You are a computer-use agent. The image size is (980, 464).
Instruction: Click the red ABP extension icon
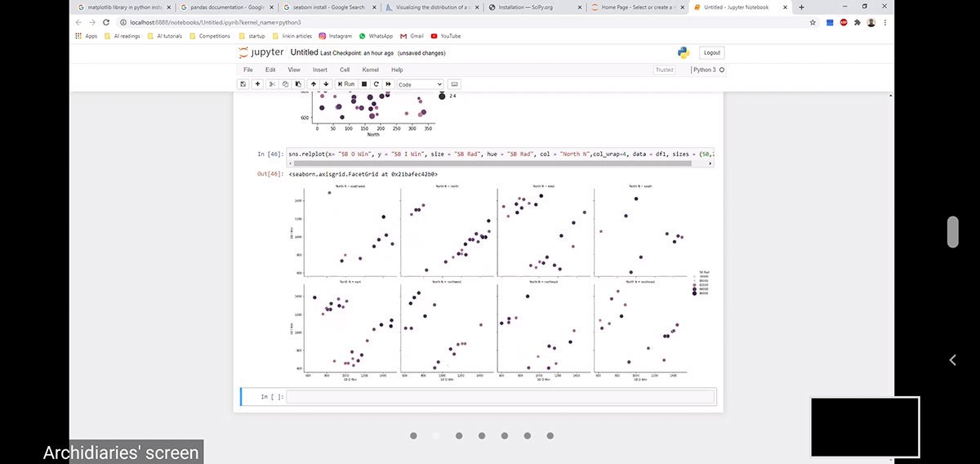click(844, 22)
